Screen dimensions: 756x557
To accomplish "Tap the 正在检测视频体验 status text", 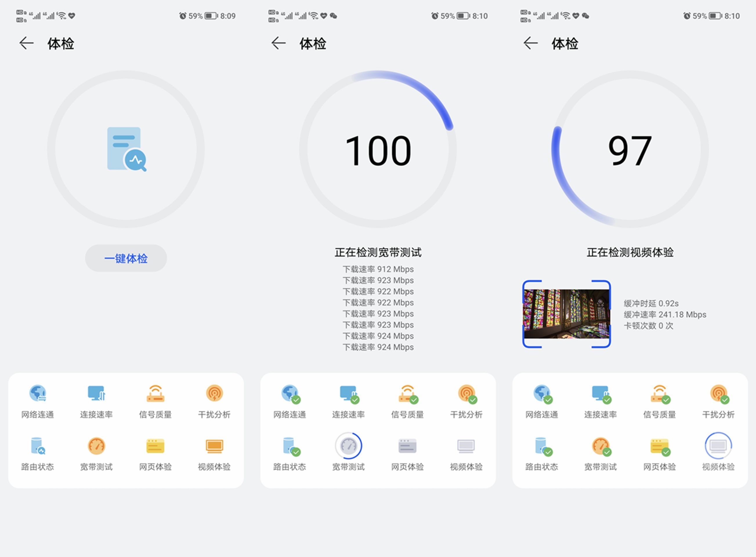I will pos(630,252).
